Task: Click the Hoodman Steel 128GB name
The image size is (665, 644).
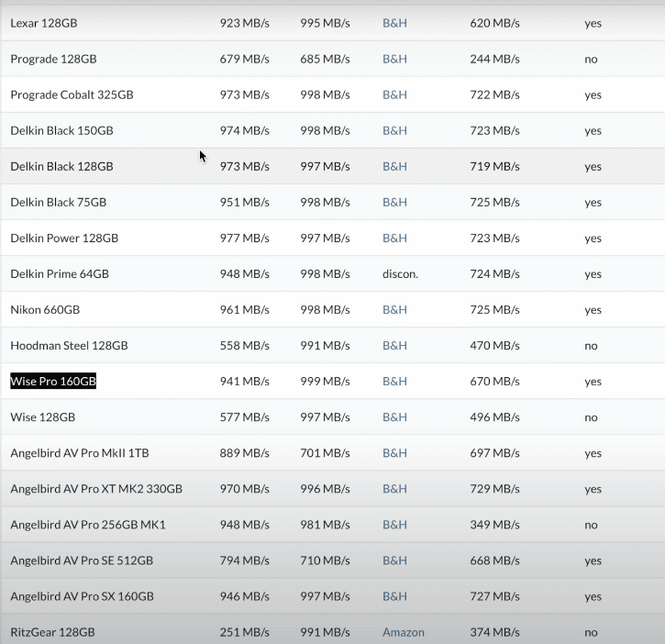Action: 69,345
